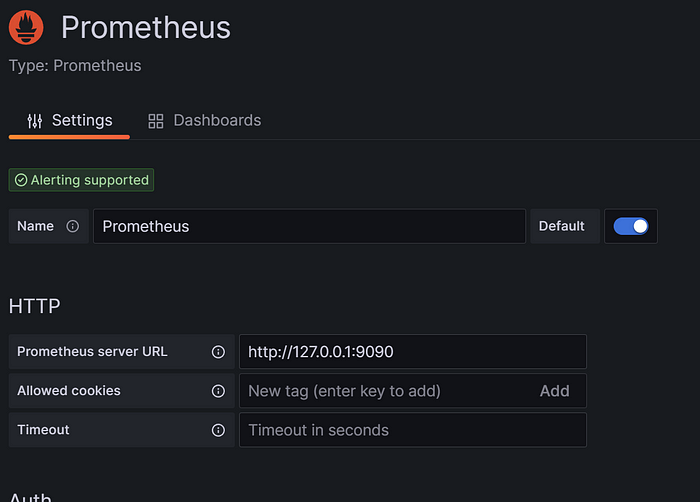Toggle the Default data source switch
Screen dimensions: 700x502
[x=630, y=226]
